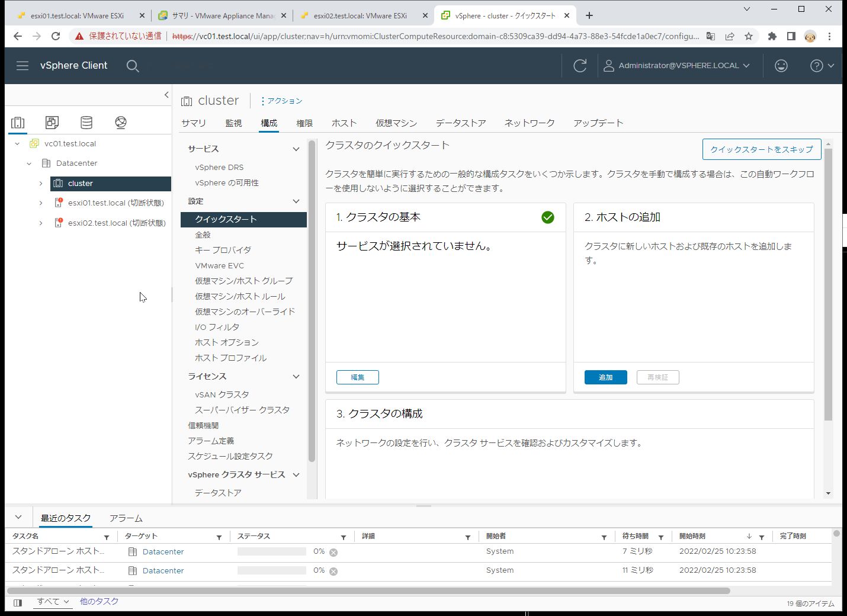847x616 pixels.
Task: Click the 編集 button in クラスタの基本
Action: coord(358,377)
